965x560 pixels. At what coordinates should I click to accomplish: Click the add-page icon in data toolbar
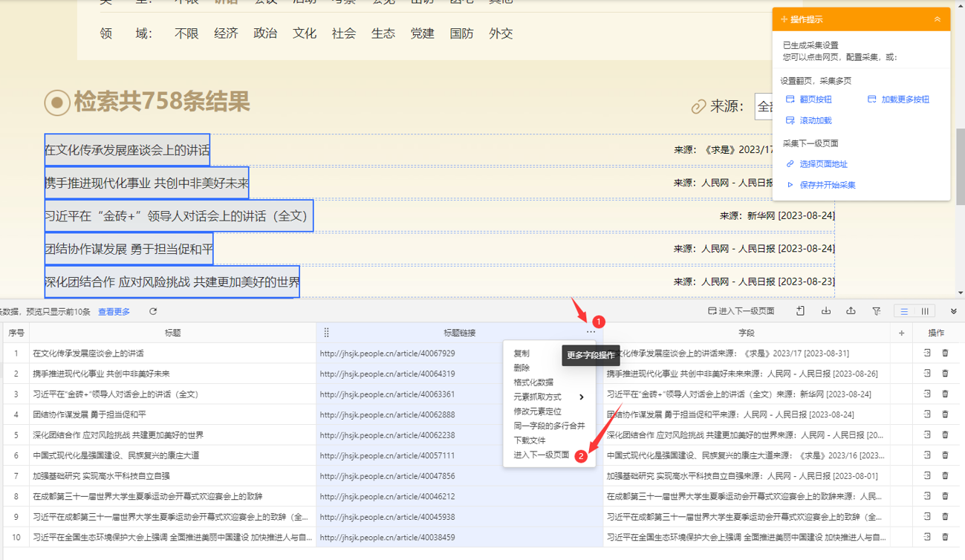pyautogui.click(x=800, y=311)
